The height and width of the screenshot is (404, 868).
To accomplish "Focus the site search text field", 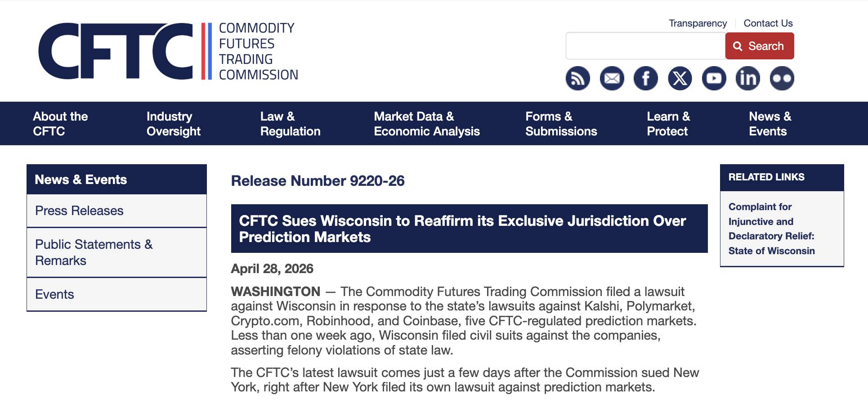I will click(x=645, y=46).
